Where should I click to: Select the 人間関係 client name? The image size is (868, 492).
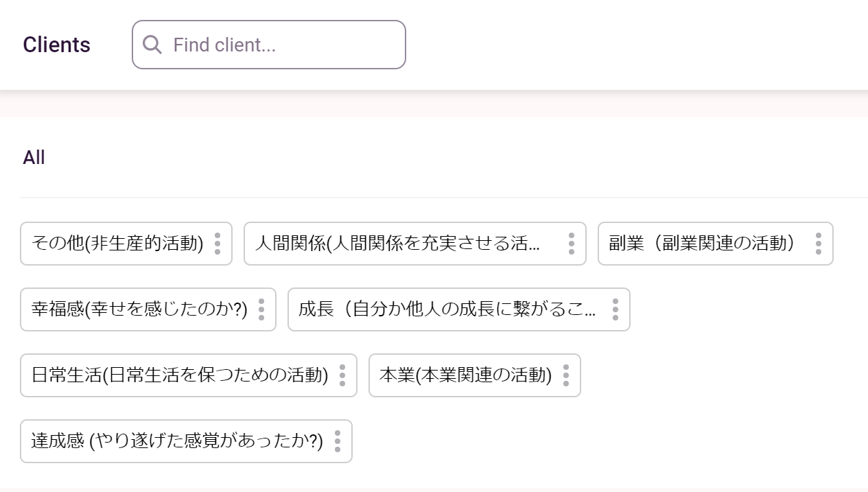[397, 244]
